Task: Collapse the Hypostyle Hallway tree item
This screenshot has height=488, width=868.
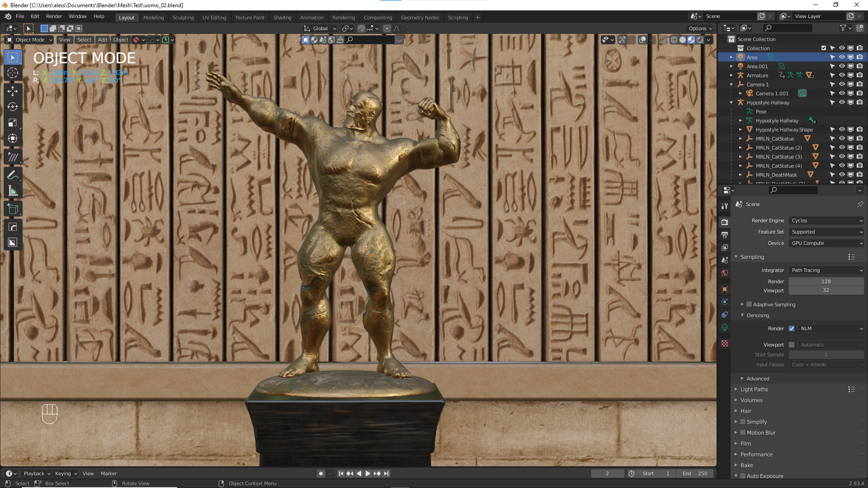Action: coord(731,103)
